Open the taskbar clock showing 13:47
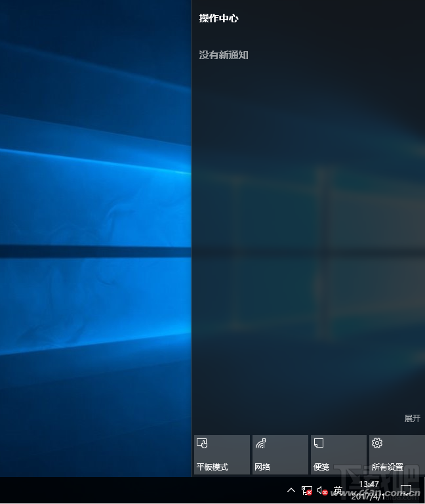The image size is (425, 504). tap(369, 490)
